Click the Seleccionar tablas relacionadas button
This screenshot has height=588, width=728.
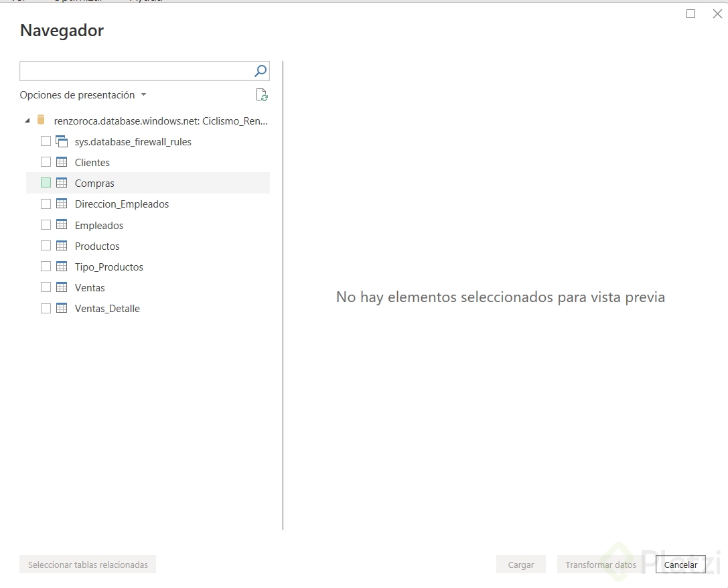(x=87, y=565)
